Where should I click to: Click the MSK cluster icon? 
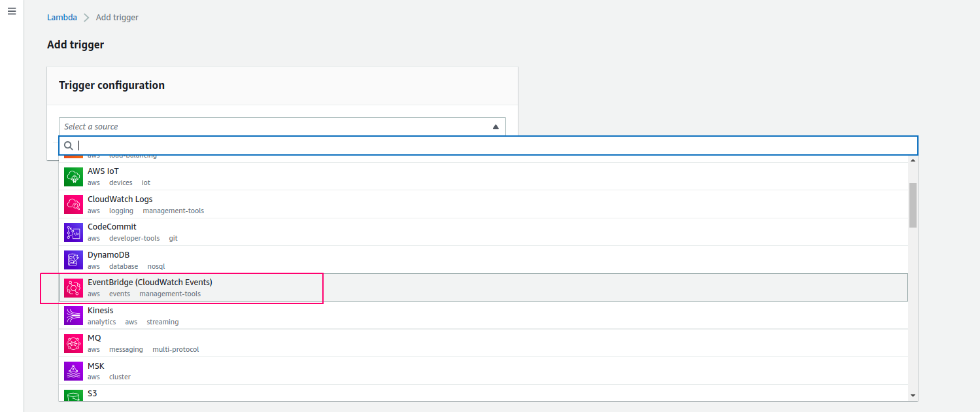point(73,371)
